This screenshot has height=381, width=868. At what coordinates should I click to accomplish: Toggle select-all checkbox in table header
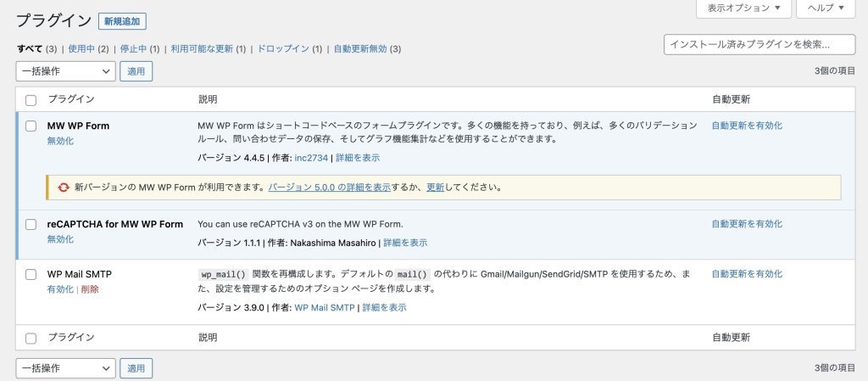31,100
